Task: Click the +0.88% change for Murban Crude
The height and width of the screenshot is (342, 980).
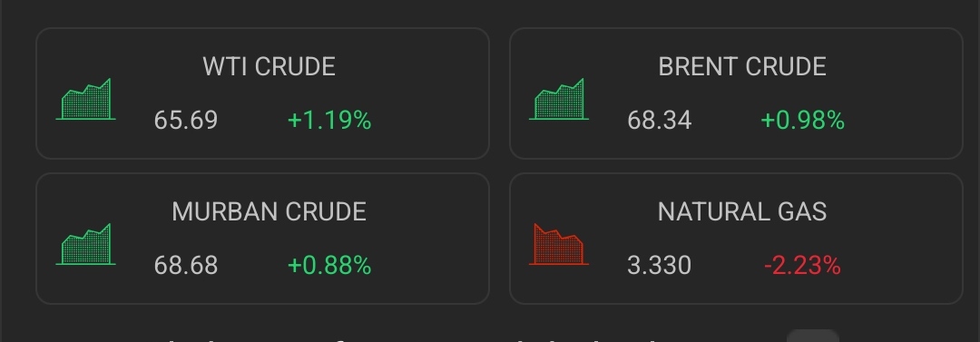Action: tap(329, 266)
